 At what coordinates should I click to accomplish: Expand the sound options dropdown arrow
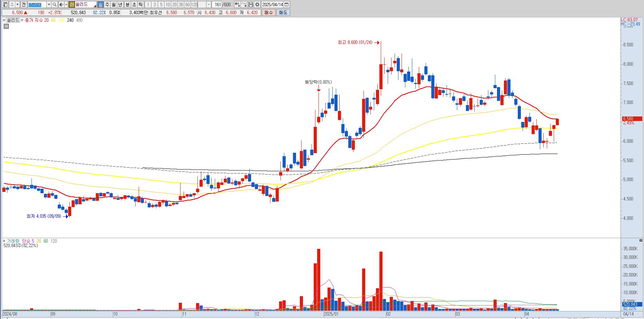tap(66, 4)
